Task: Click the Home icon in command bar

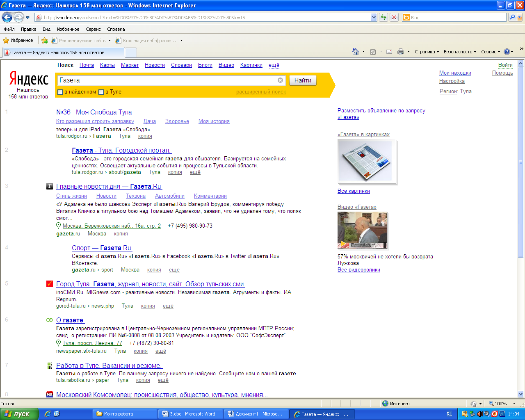Action: pos(356,52)
